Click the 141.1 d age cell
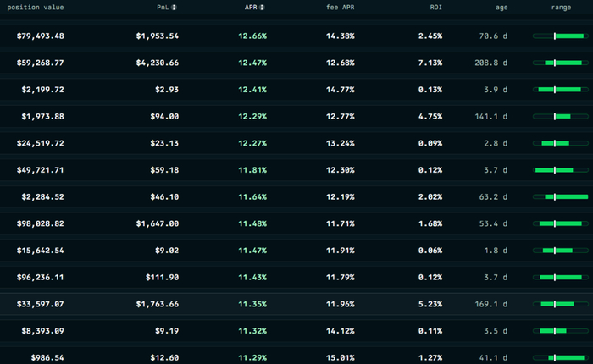 point(491,116)
